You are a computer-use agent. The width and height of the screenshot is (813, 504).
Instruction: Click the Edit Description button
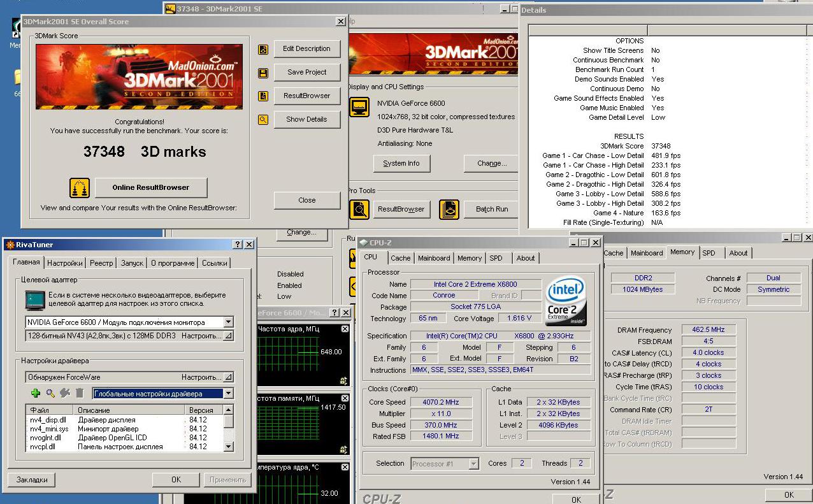tap(307, 49)
